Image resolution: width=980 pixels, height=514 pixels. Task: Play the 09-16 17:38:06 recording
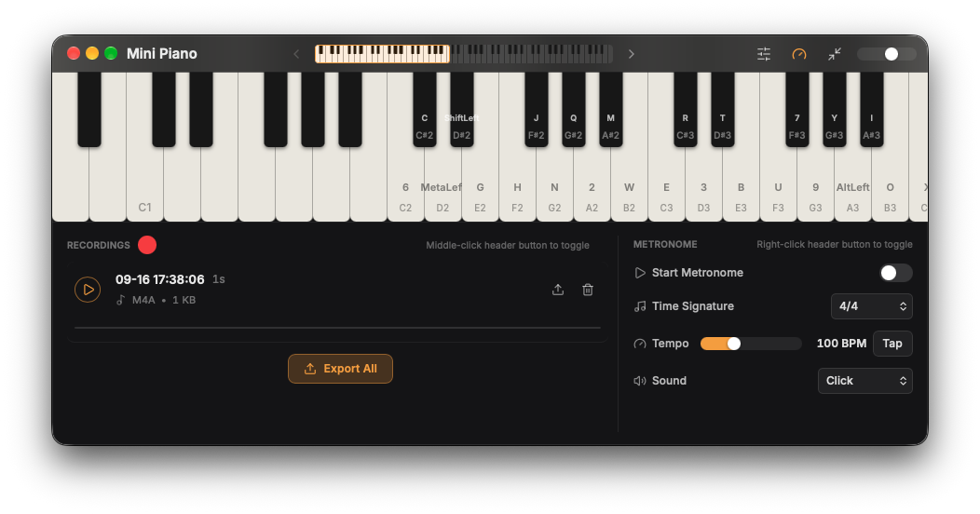coord(88,290)
